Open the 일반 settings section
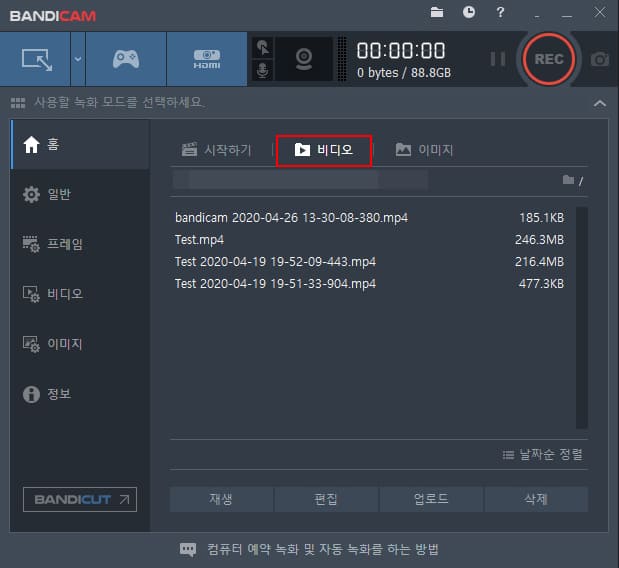 [x=80, y=194]
